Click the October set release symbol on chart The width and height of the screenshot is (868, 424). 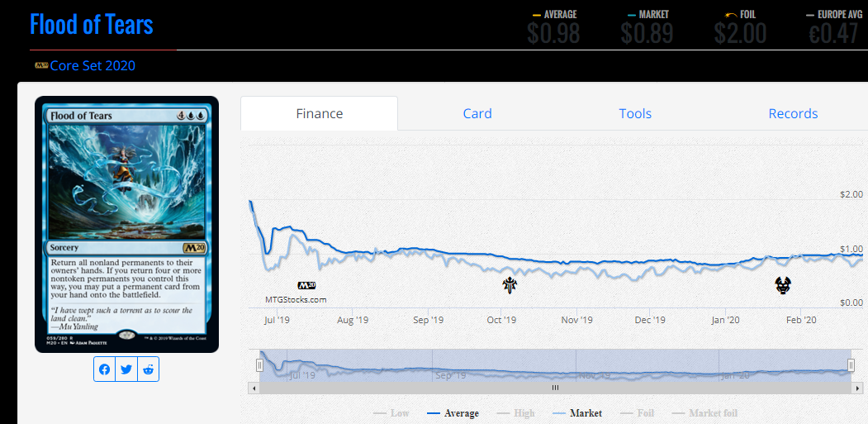pos(510,285)
